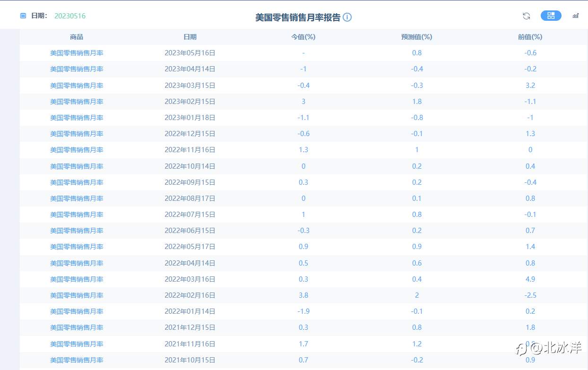Viewport: 588px width, 370px height.
Task: Switch to chart view icon
Action: tap(575, 16)
